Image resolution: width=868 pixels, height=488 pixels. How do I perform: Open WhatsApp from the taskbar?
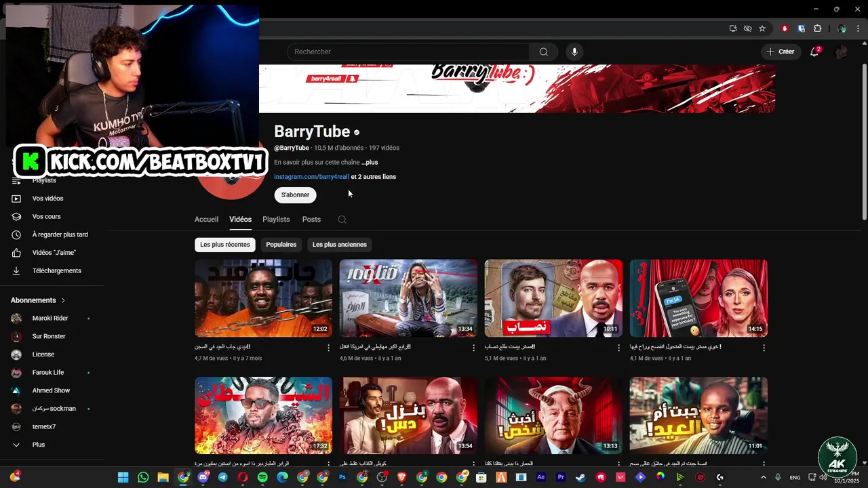[143, 477]
